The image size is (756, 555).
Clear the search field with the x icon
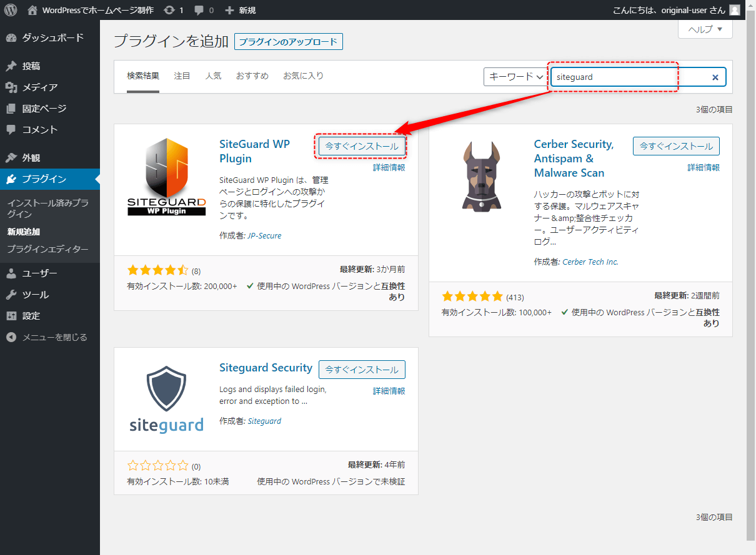point(715,77)
